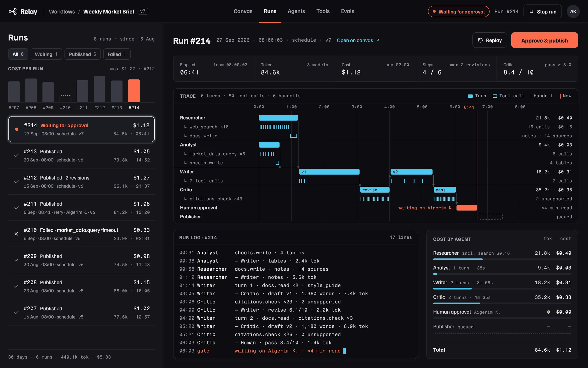This screenshot has height=368, width=588.
Task: Click the Stop run button
Action: tap(543, 12)
